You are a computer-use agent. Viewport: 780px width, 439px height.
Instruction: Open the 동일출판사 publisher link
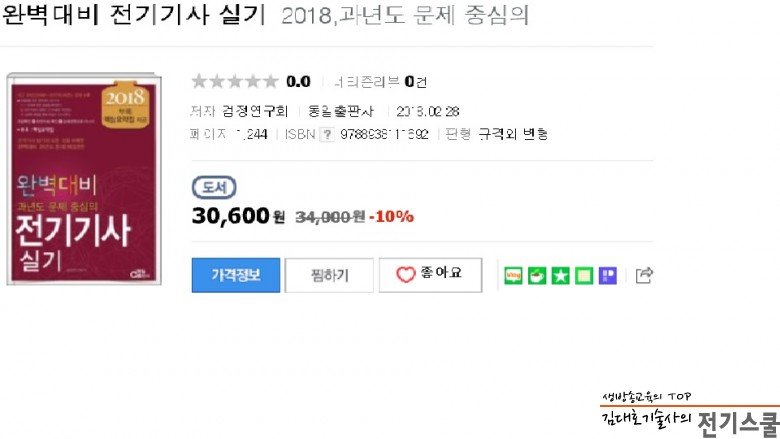tap(340, 110)
